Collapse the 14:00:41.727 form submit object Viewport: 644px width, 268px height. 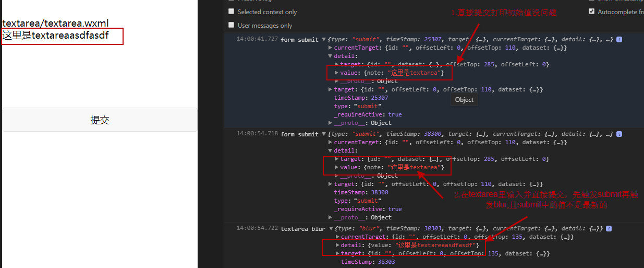point(324,40)
